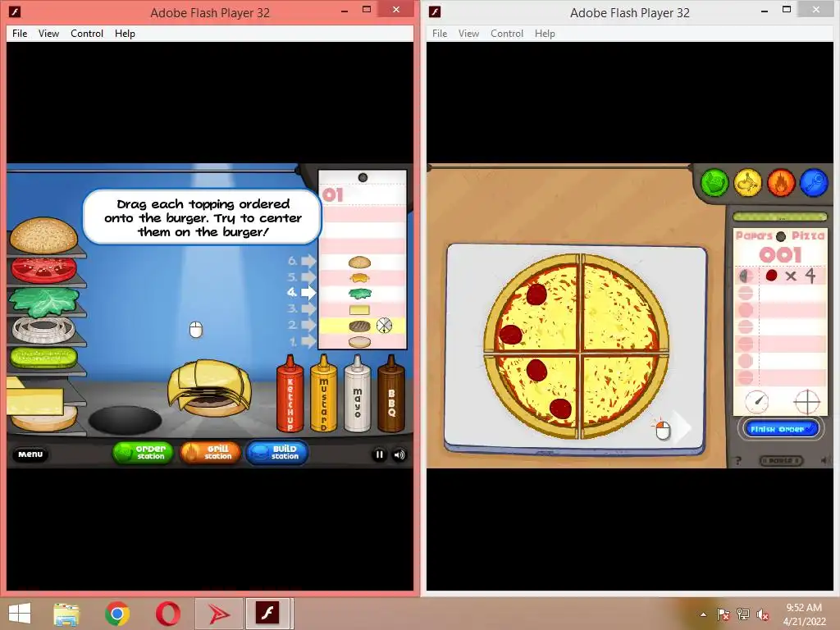Click order ticket number 01
This screenshot has height=630, width=840.
pyautogui.click(x=333, y=195)
